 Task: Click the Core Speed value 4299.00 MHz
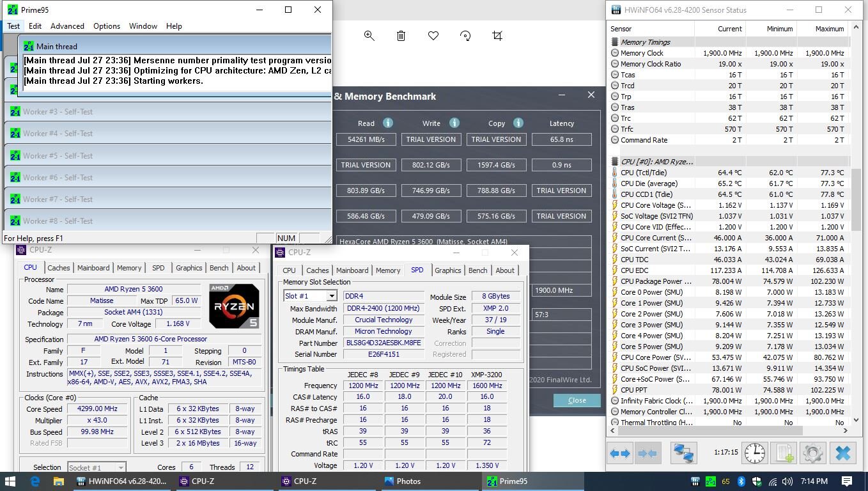[x=98, y=409]
